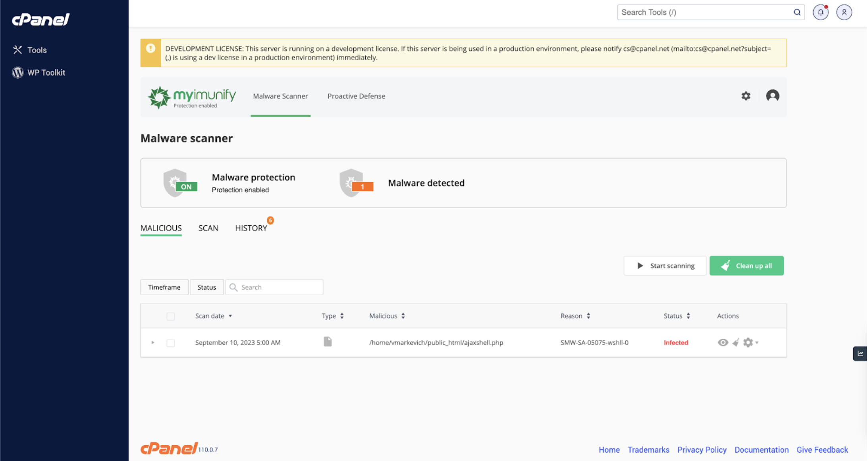
Task: Switch to the Malware Scanner tab
Action: pos(280,96)
